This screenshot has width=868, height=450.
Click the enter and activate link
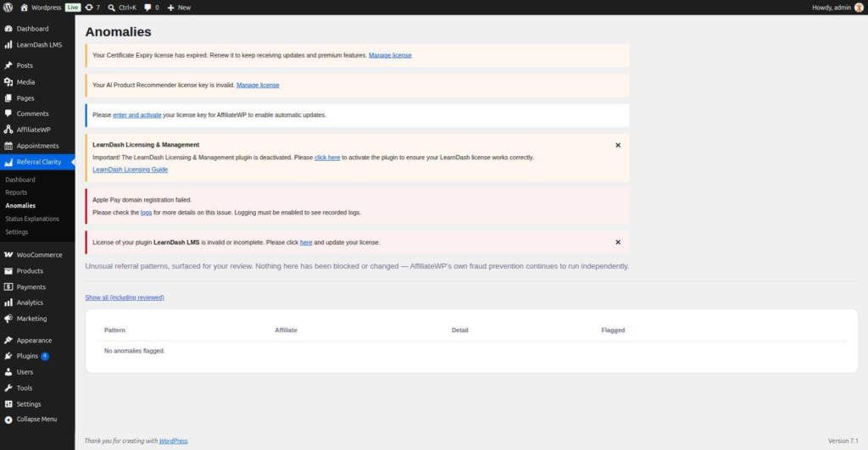136,115
